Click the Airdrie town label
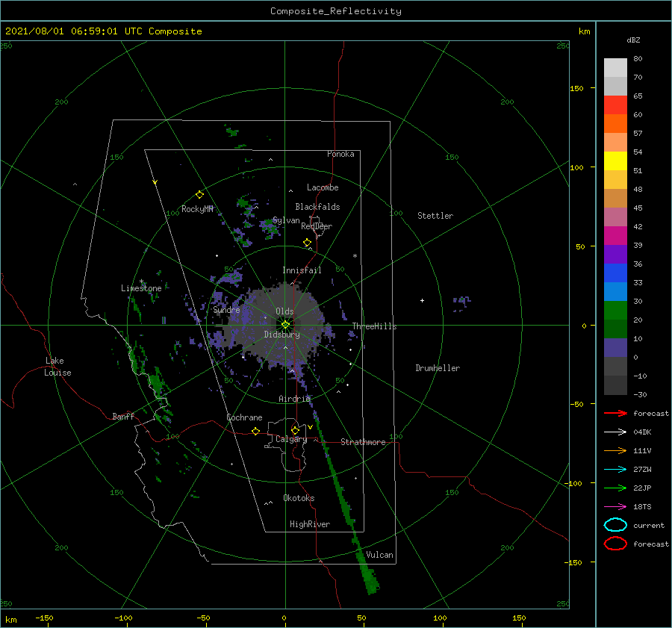This screenshot has height=628, width=672. [294, 399]
